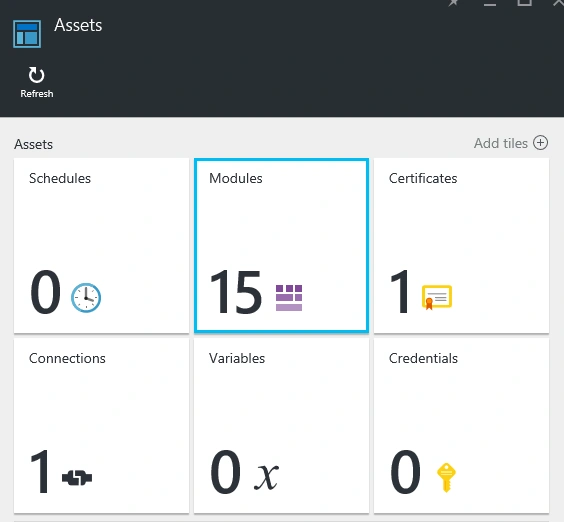Open the Variables tile
The image size is (564, 522).
[281, 426]
